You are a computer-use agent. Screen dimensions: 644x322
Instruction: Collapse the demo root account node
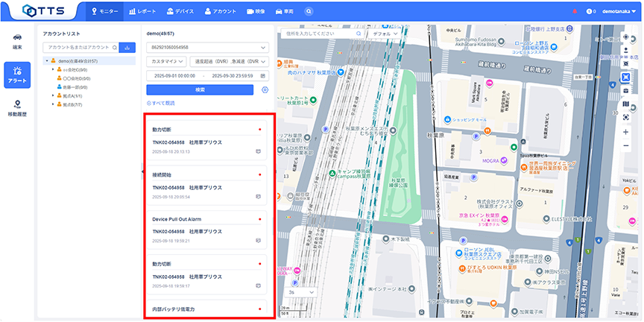47,61
